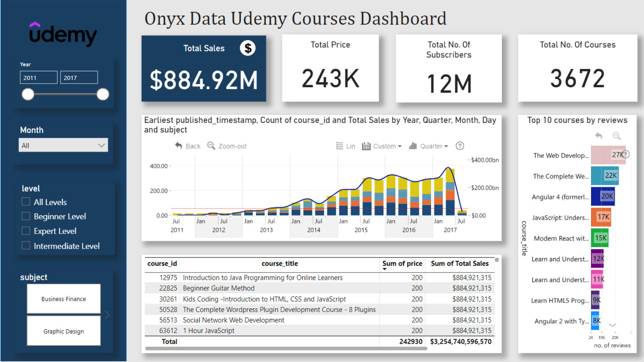Image resolution: width=644 pixels, height=362 pixels.
Task: Click the 2014 year label on timeline axis
Action: coord(314,230)
